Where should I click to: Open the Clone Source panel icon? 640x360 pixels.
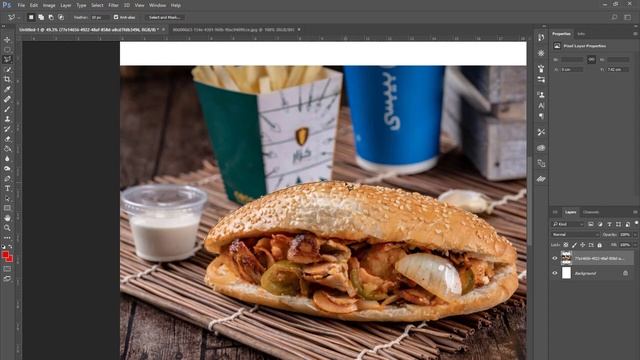coord(541,95)
